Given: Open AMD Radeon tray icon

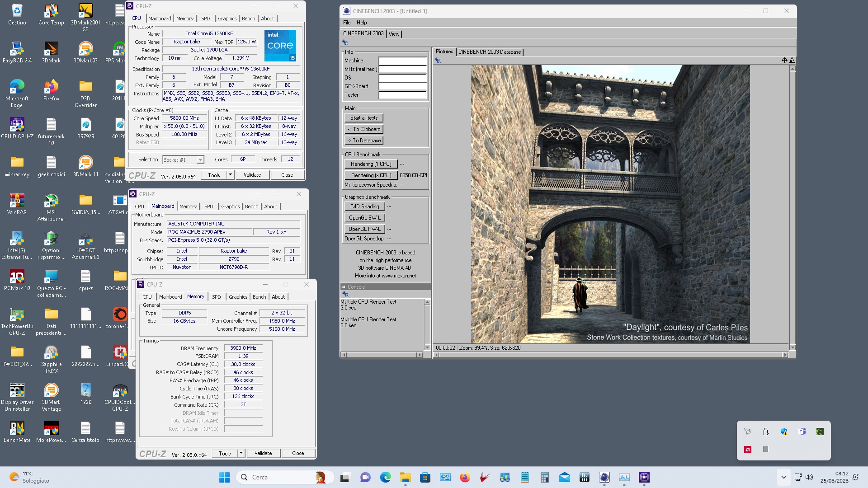Looking at the screenshot, I should (748, 449).
